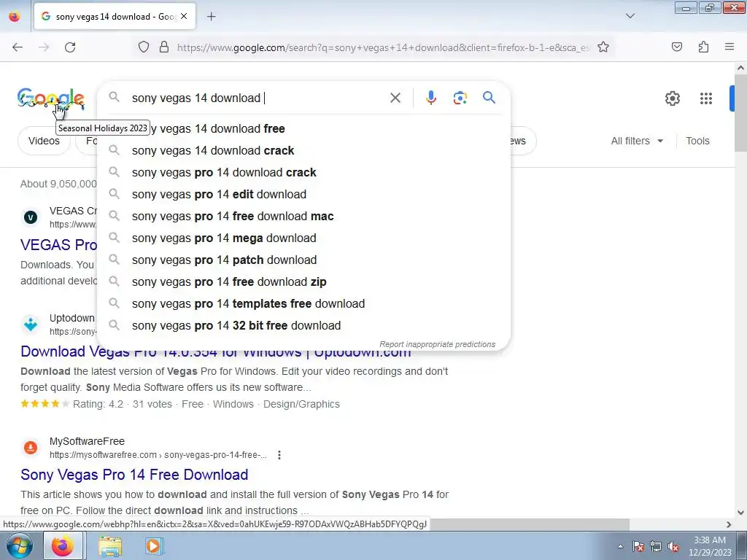Viewport: 747px width, 560px height.
Task: Switch to the Videos filter chip
Action: (44, 141)
